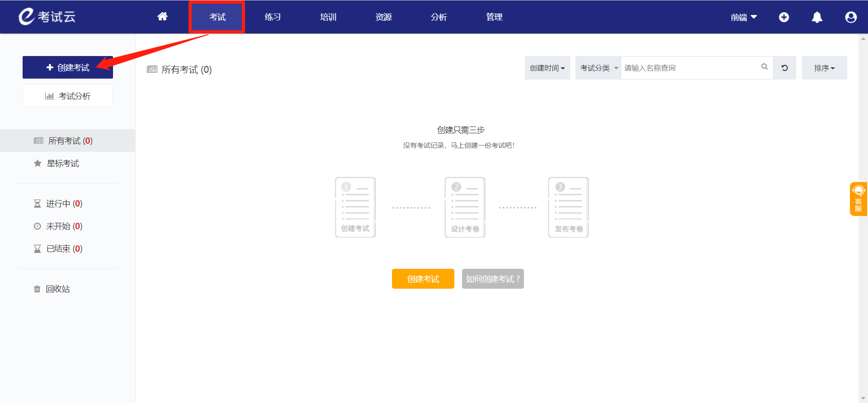The height and width of the screenshot is (403, 868).
Task: Click the 创建只需三步 heading text
Action: (461, 130)
